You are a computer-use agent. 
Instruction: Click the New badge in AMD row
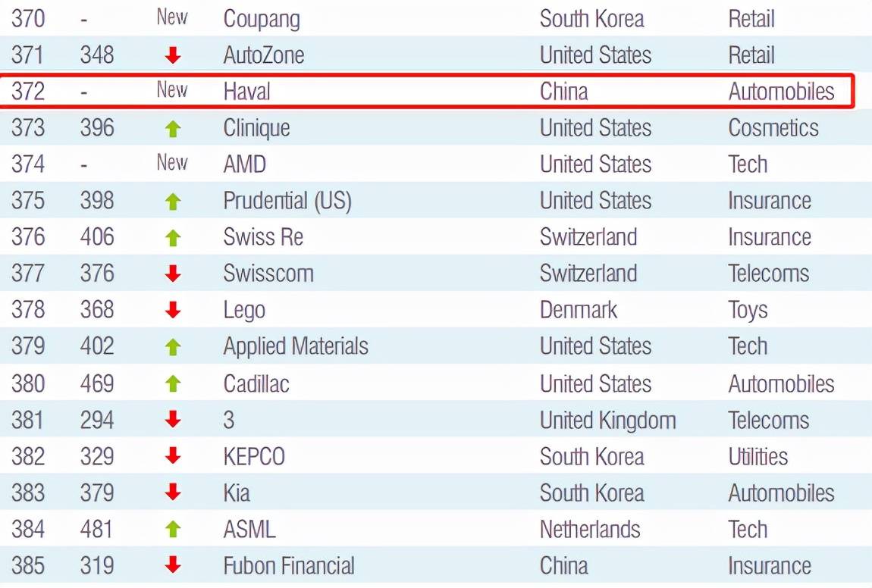coord(172,163)
